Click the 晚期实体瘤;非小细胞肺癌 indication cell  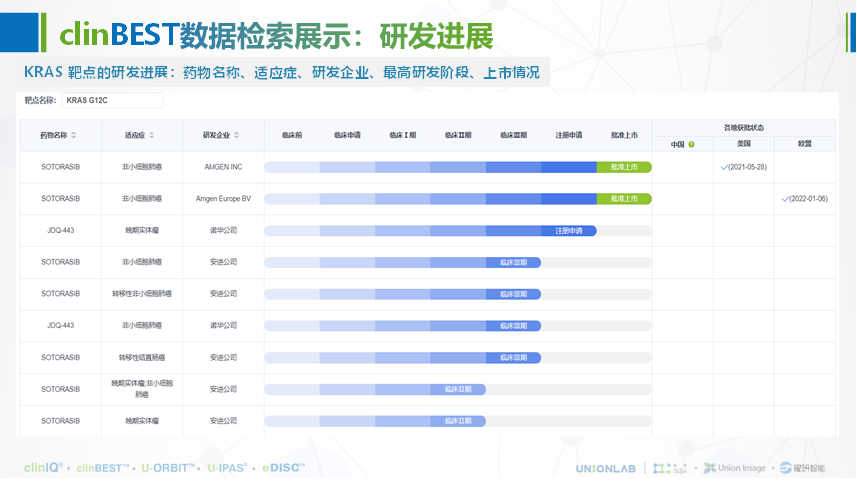click(142, 389)
